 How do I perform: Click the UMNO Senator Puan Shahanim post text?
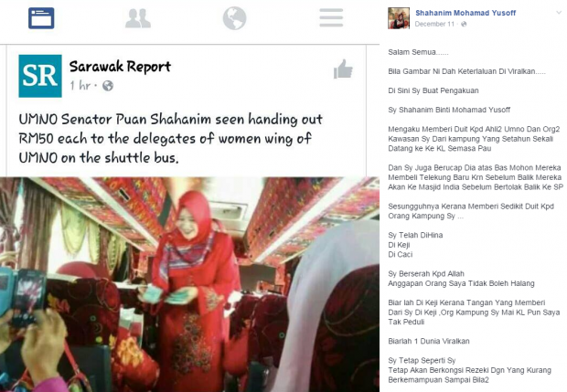(x=170, y=138)
